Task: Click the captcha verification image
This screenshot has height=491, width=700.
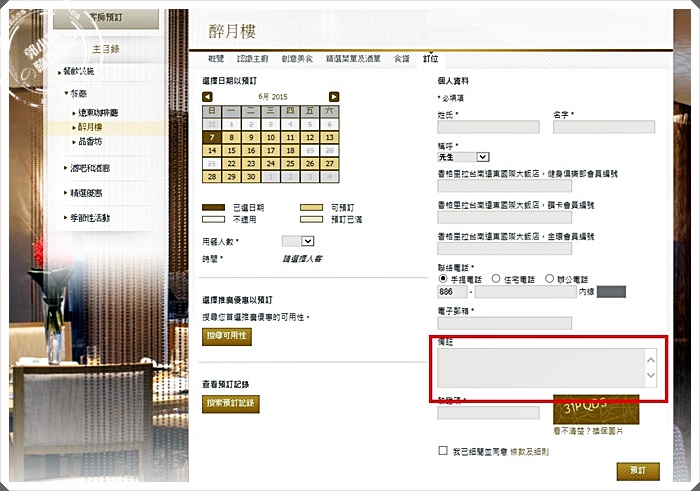Action: (x=596, y=409)
